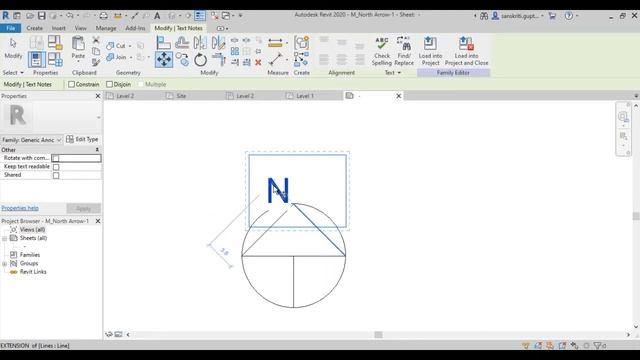
Task: Activate the Rotate tool
Action: point(200,60)
